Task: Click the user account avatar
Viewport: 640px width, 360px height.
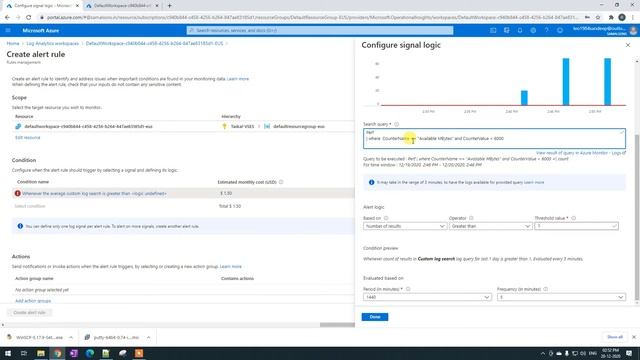Action: click(x=633, y=30)
